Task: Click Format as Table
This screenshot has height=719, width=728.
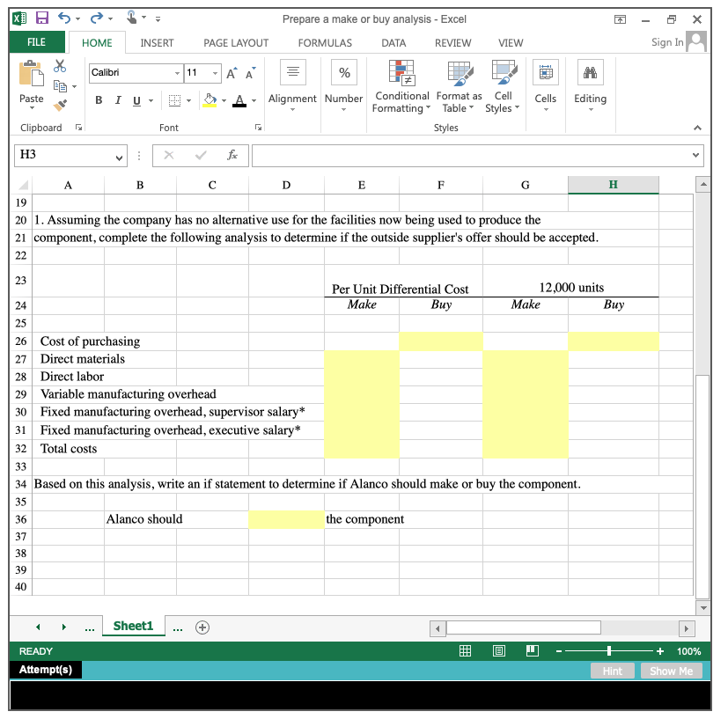Action: 458,86
